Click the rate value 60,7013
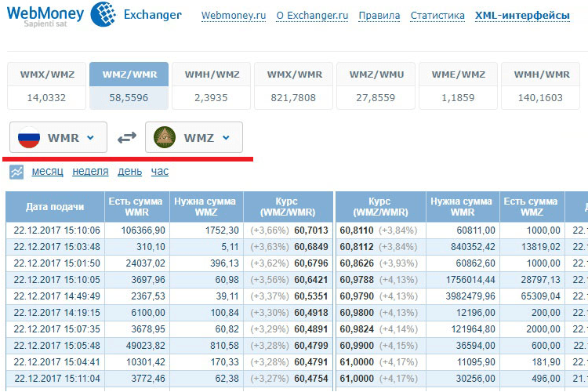 tap(311, 230)
